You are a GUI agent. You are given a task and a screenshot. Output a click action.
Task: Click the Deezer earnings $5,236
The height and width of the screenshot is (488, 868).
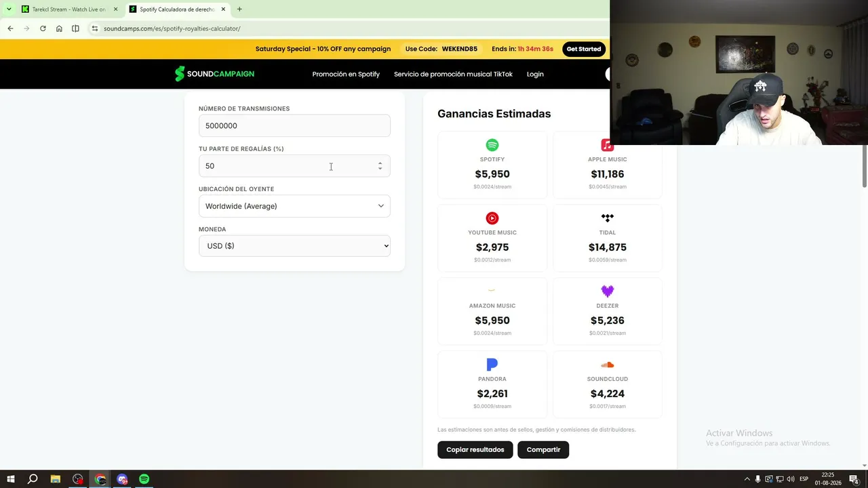click(608, 321)
